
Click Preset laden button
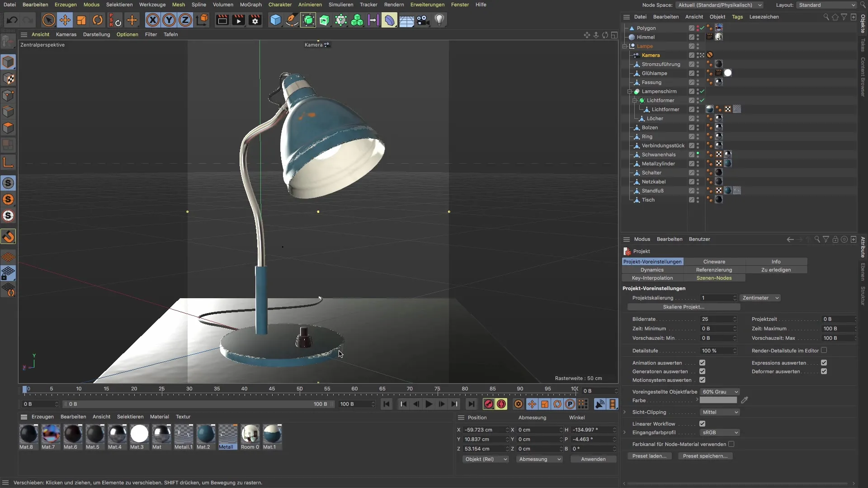click(649, 456)
